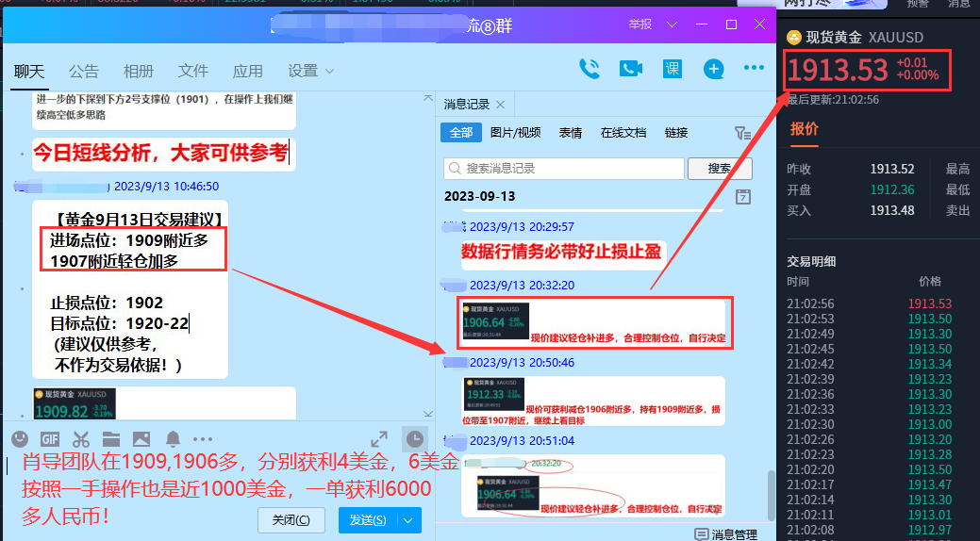Collapse chat area with top arrow
The image size is (980, 541).
point(428,98)
